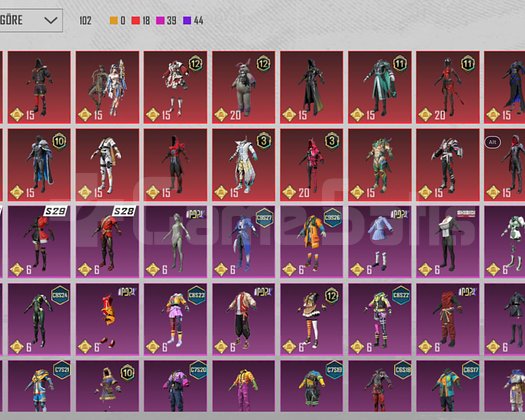The width and height of the screenshot is (525, 420).
Task: Select the teal caped level 11 outfit
Action: coord(380,87)
